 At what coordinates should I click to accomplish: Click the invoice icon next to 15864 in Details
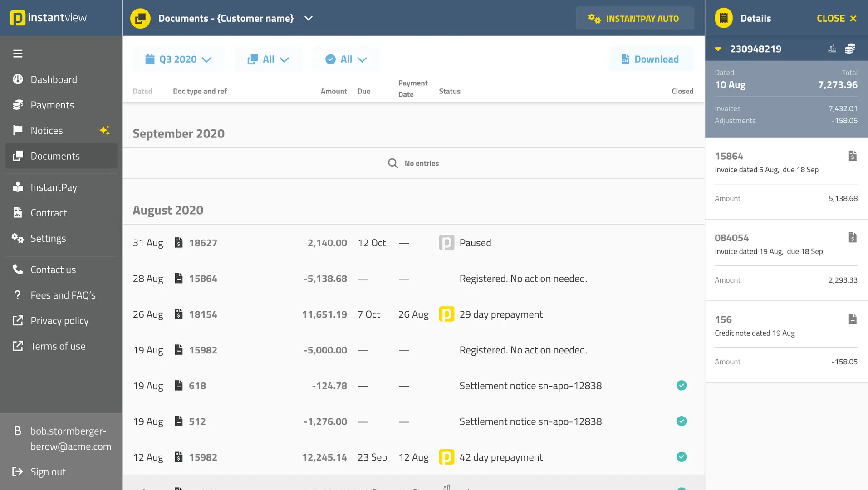click(x=853, y=156)
